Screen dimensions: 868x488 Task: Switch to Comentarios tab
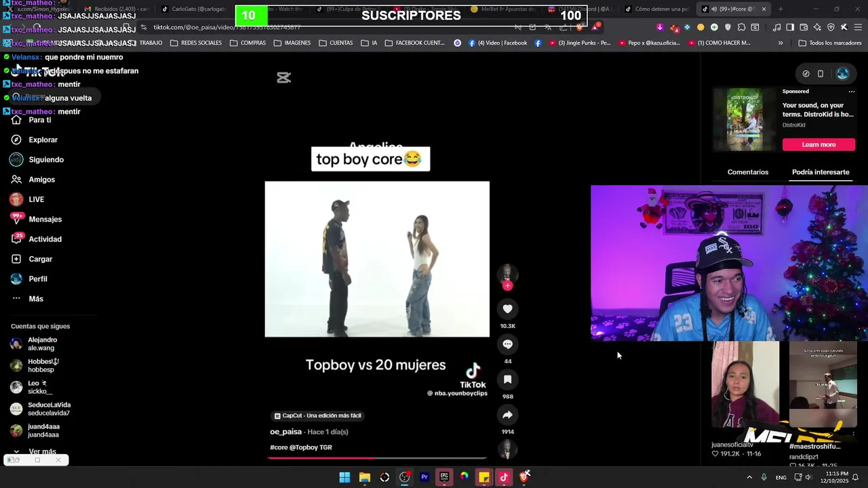[x=748, y=172]
